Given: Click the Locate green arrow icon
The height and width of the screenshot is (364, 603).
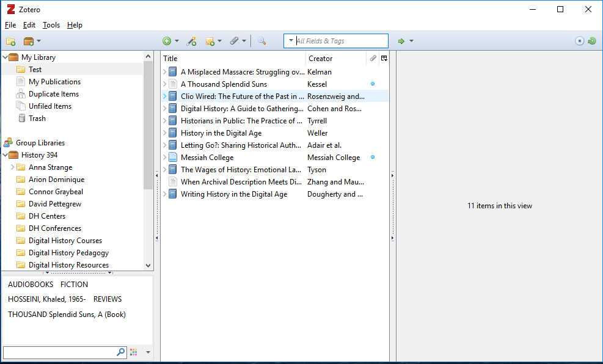Looking at the screenshot, I should tap(401, 41).
